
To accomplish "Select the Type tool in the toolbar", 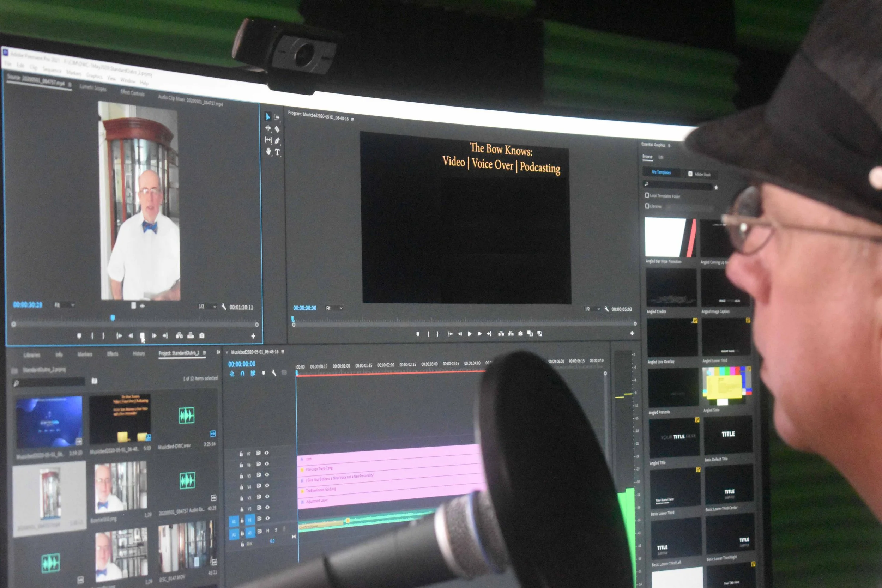I will (278, 152).
